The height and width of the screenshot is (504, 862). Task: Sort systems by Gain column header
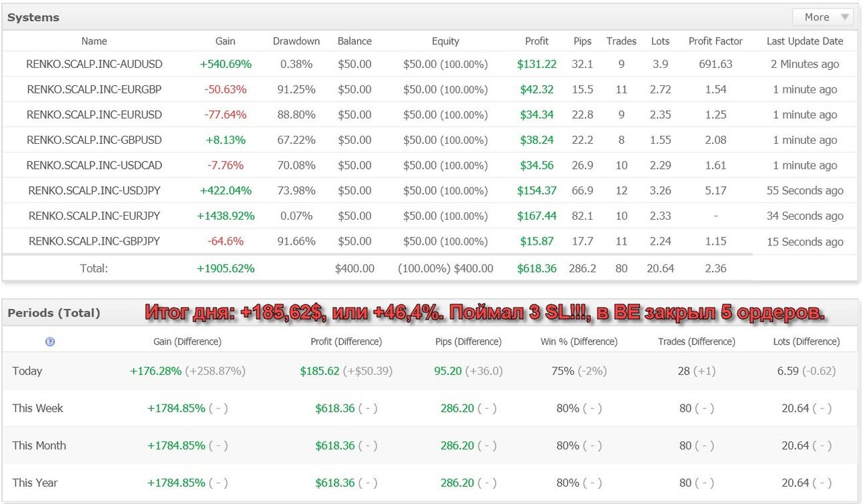[x=225, y=41]
